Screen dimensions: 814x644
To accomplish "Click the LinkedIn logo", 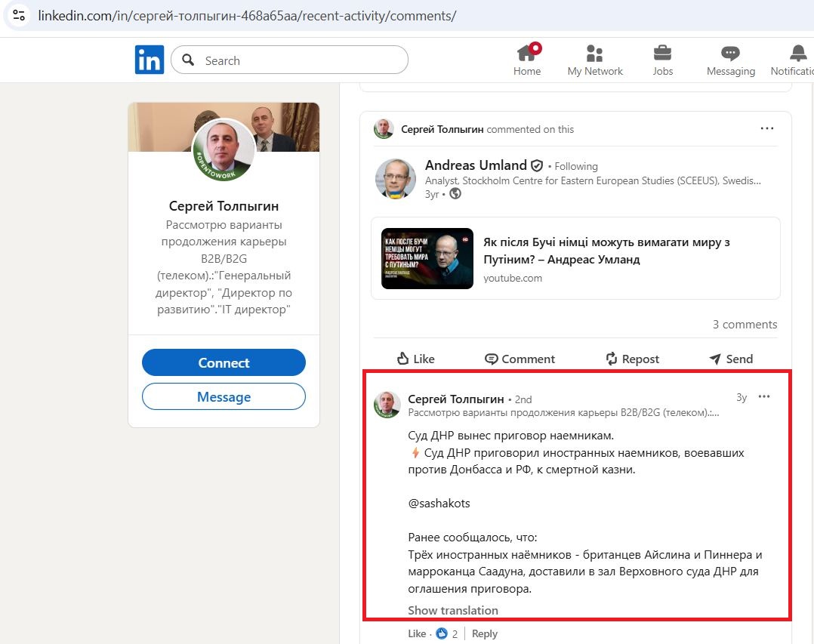I will (x=149, y=59).
